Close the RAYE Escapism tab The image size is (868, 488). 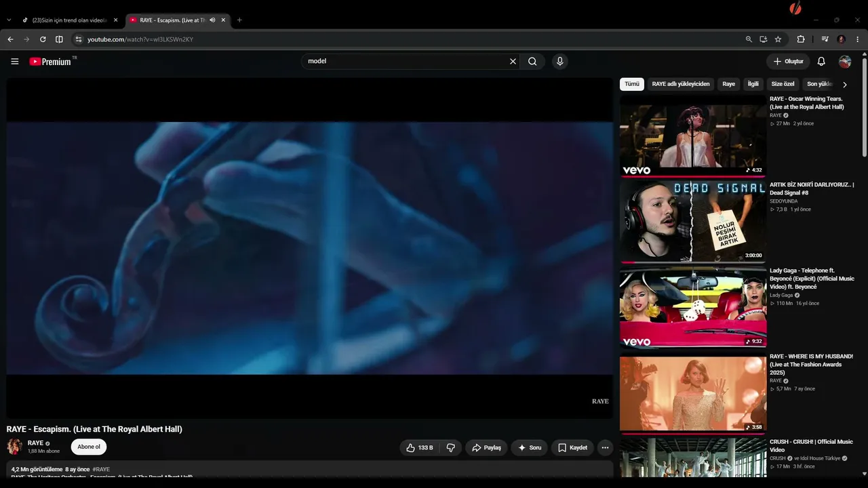[x=223, y=20]
